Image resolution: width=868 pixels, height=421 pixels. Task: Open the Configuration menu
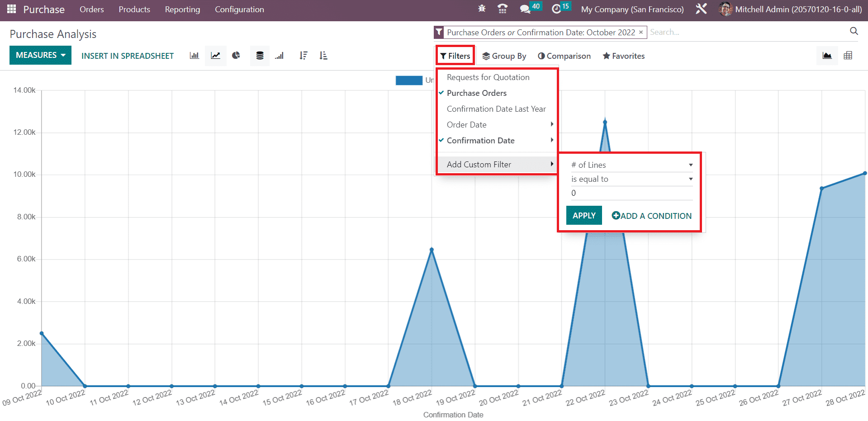click(239, 9)
